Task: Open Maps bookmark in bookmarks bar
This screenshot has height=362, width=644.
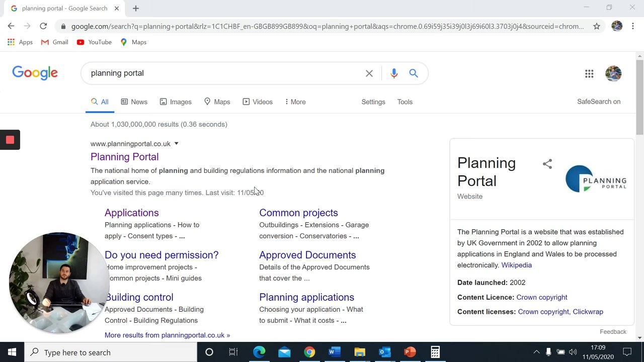Action: tap(133, 42)
